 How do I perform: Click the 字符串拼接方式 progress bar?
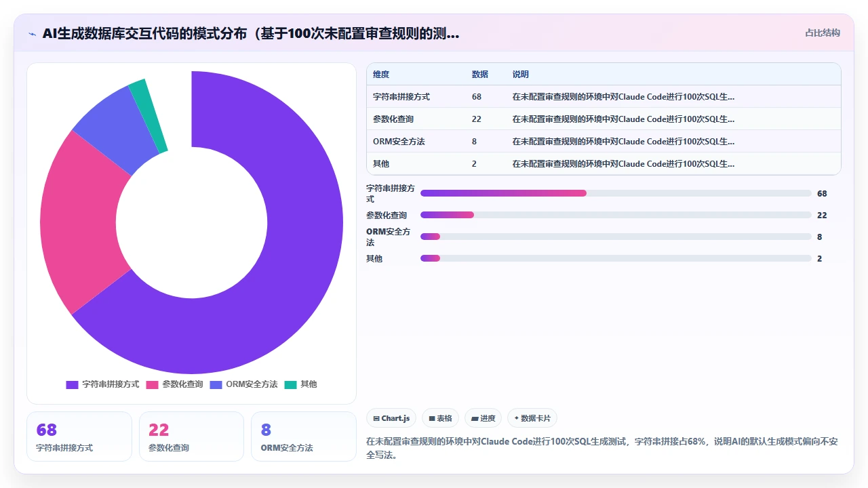616,193
